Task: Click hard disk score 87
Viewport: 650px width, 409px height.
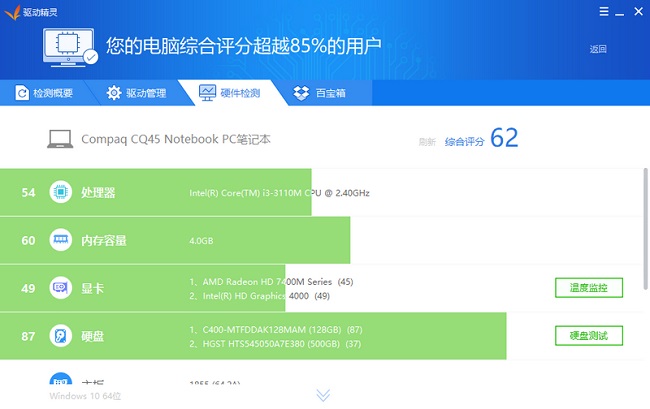Action: (28, 336)
